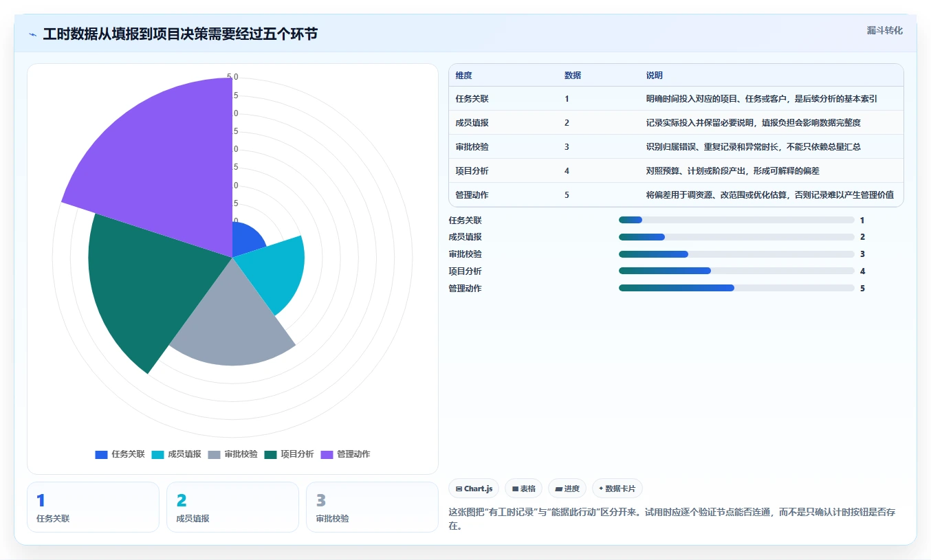
Task: Click description starting 记录实际投入并保留
Action: coord(753,123)
